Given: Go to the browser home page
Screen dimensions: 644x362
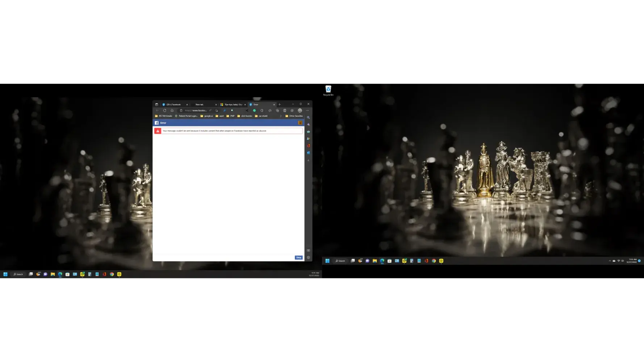Looking at the screenshot, I should (x=172, y=110).
